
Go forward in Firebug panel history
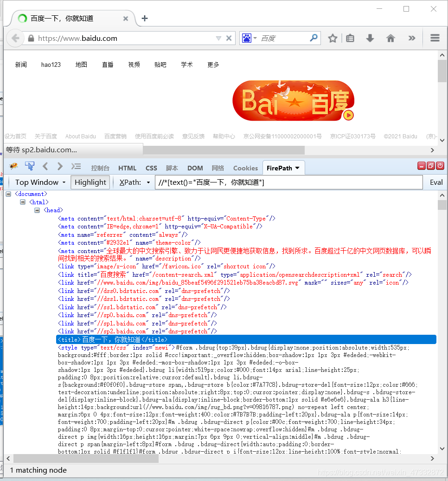coord(60,167)
